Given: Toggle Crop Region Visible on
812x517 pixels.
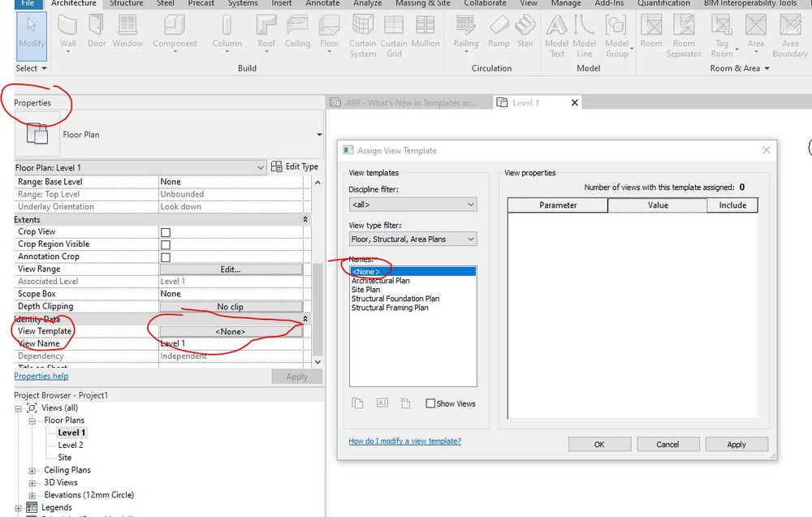Looking at the screenshot, I should click(x=164, y=243).
